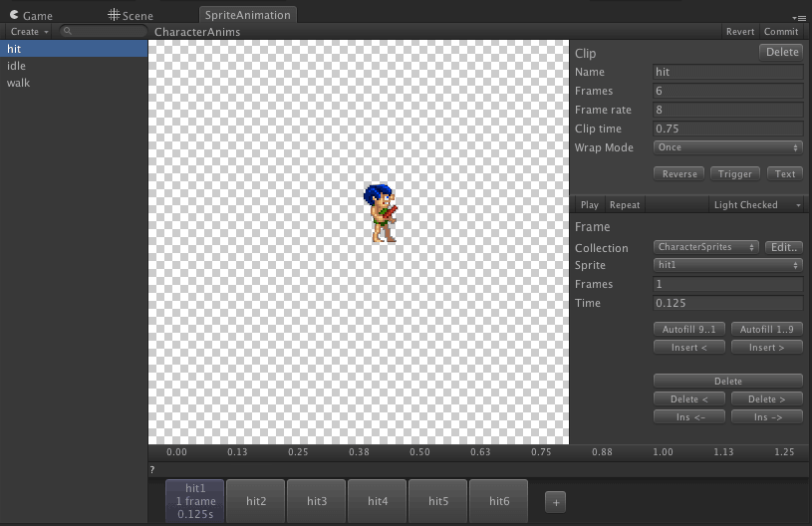The height and width of the screenshot is (526, 812).
Task: Open the Create dropdown menu
Action: click(30, 32)
